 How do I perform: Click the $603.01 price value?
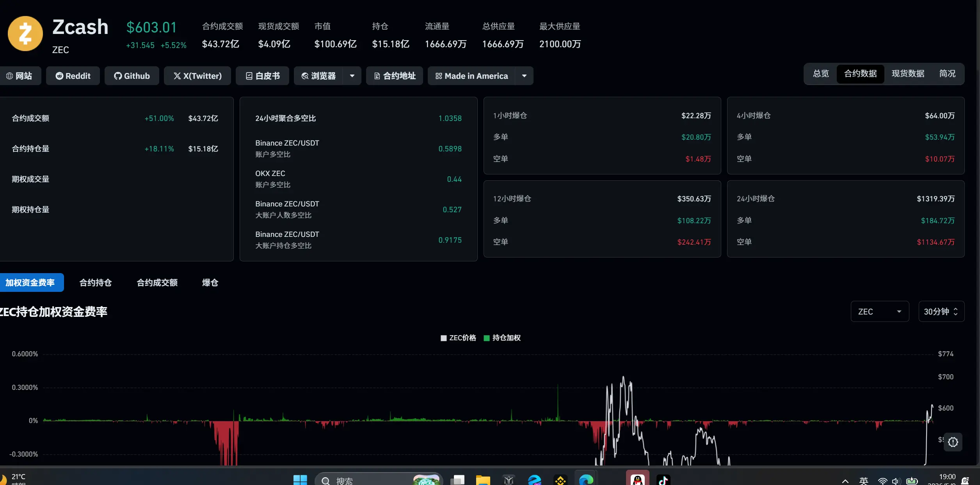(x=151, y=27)
